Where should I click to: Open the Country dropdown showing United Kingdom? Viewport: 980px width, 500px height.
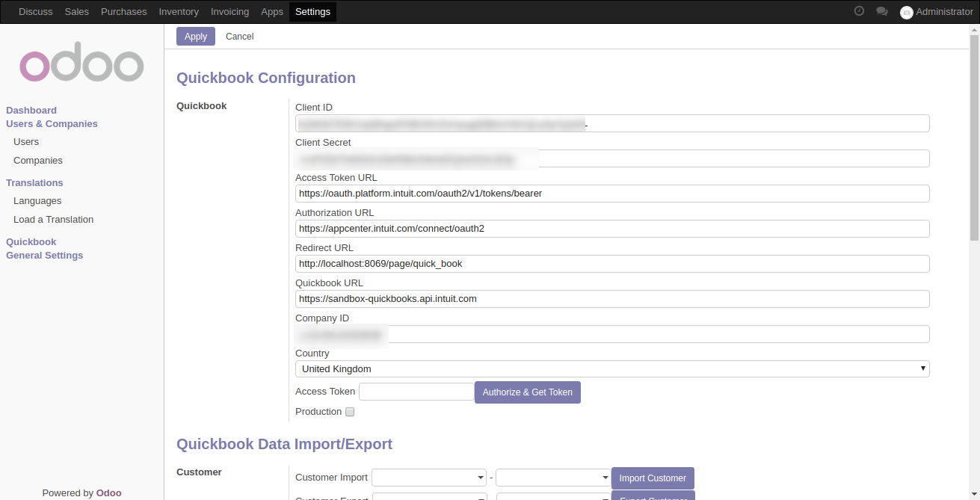[x=612, y=368]
